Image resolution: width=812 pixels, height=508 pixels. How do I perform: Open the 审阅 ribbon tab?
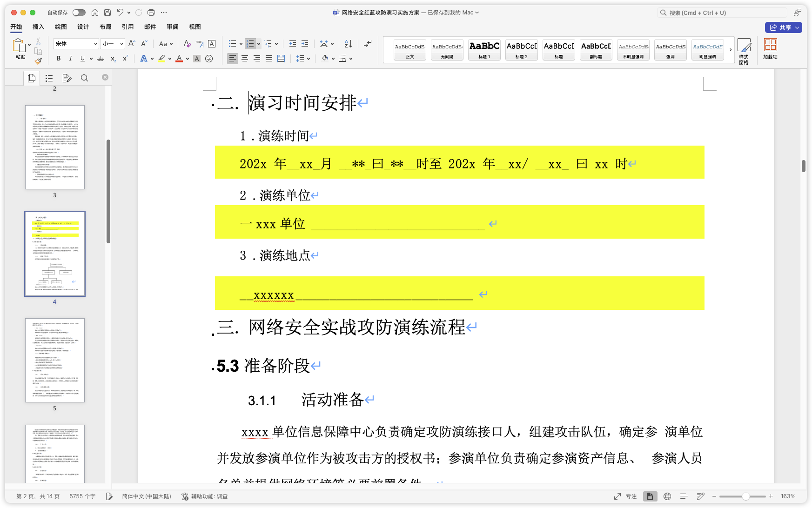click(x=172, y=27)
